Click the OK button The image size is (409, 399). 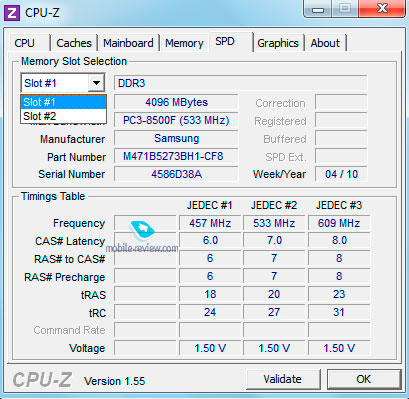(364, 379)
